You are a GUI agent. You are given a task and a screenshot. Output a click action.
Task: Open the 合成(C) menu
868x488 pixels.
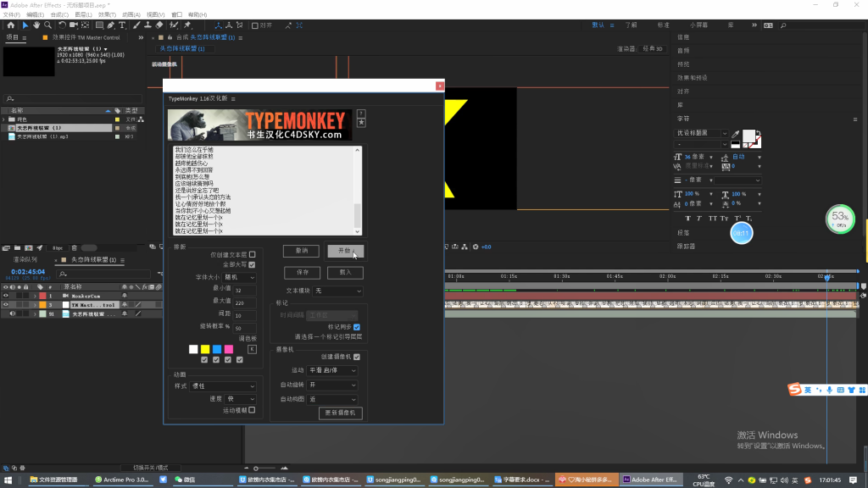click(x=59, y=15)
